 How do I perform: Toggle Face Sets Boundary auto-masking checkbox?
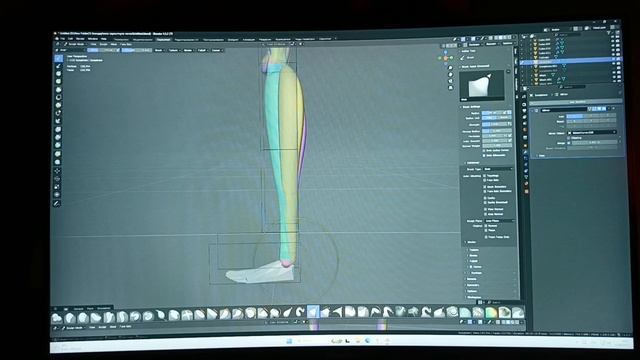click(x=485, y=191)
